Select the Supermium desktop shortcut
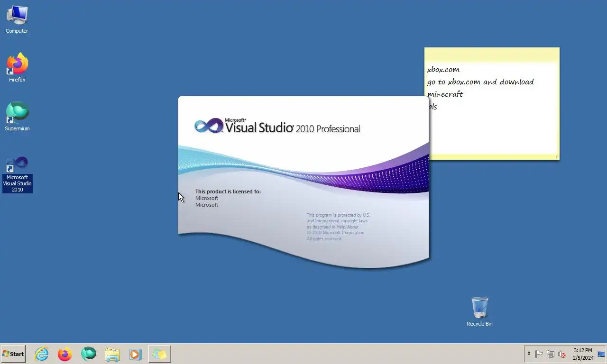Image resolution: width=607 pixels, height=364 pixels. point(17,117)
